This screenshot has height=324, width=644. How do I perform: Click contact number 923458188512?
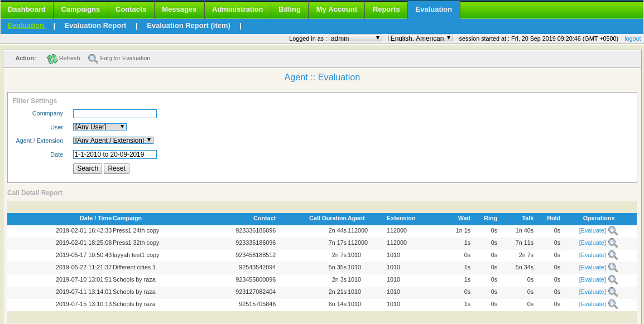coord(256,255)
